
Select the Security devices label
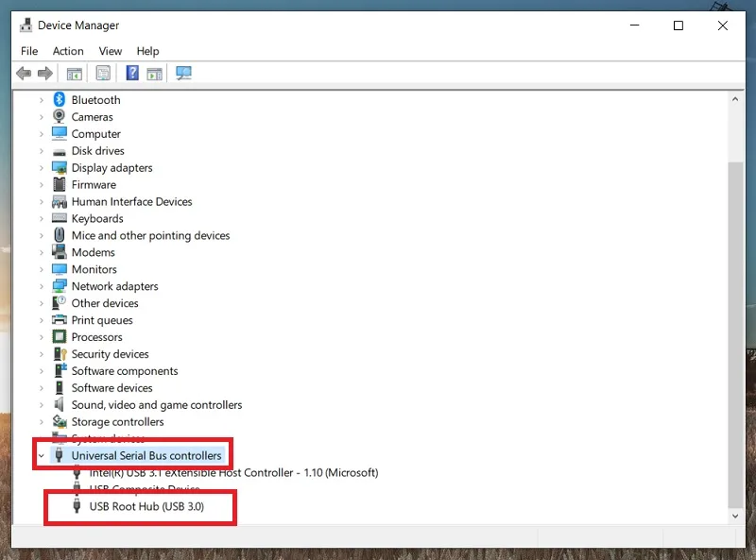coord(110,354)
